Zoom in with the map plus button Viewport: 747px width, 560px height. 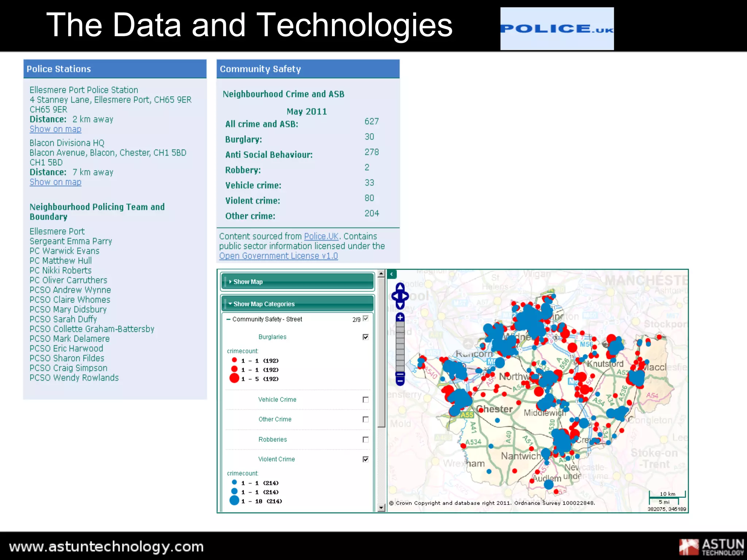400,317
